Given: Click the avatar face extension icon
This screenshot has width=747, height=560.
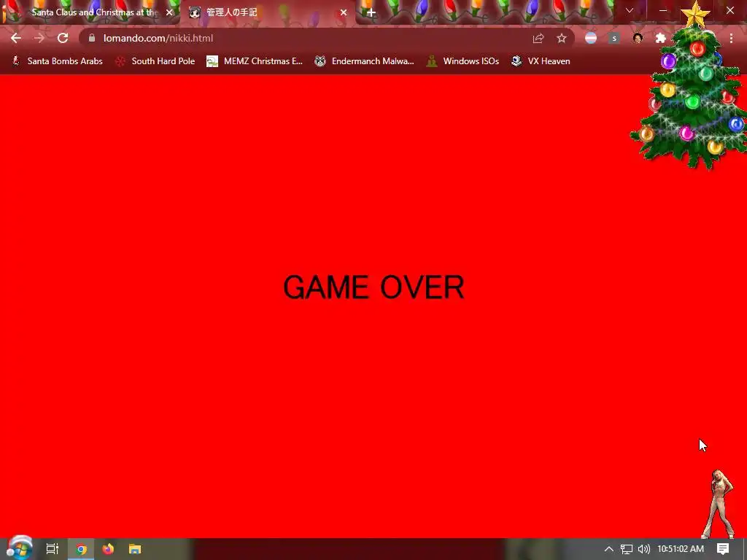Looking at the screenshot, I should click(638, 38).
